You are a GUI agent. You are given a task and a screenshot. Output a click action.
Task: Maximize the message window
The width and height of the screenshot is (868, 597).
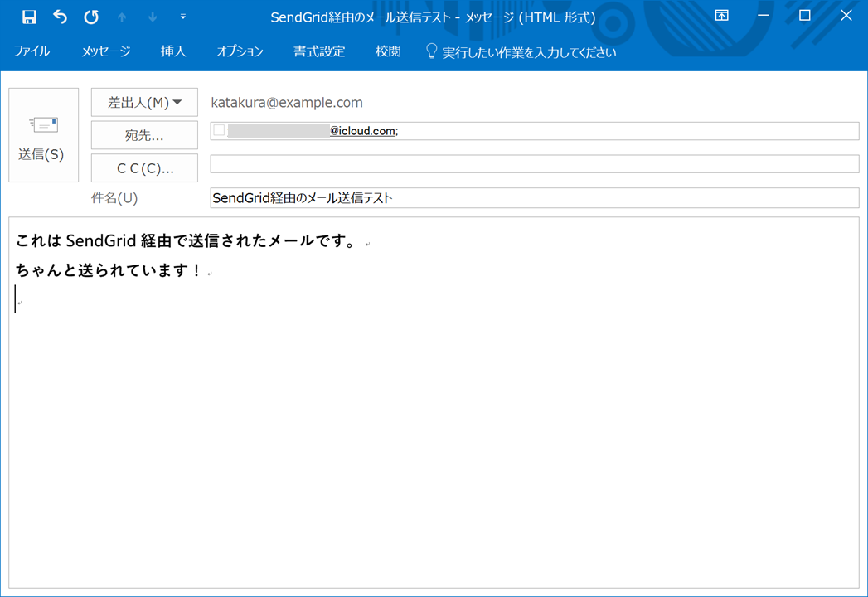click(805, 16)
